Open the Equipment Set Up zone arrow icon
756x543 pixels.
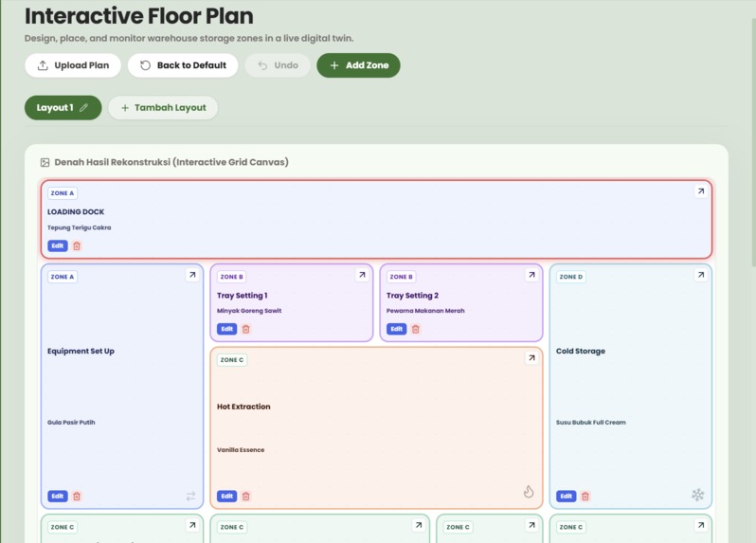pos(192,275)
